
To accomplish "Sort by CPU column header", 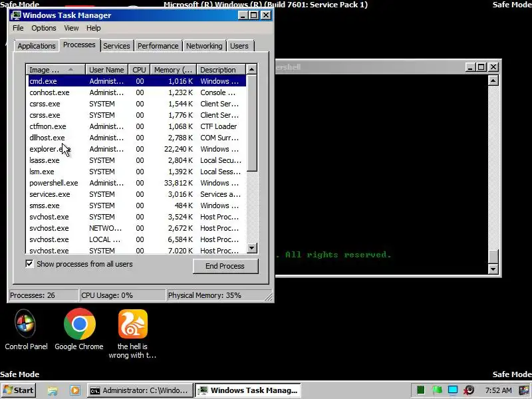I will (139, 70).
